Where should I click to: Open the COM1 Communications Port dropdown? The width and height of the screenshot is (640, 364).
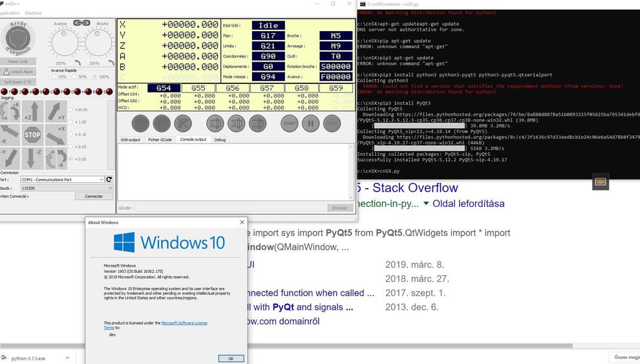61,180
